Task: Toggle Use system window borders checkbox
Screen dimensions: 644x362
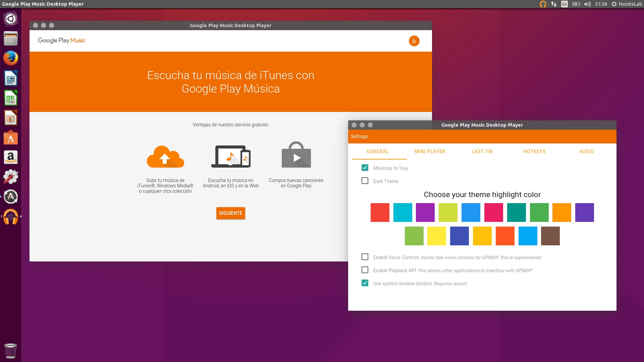Action: tap(365, 283)
